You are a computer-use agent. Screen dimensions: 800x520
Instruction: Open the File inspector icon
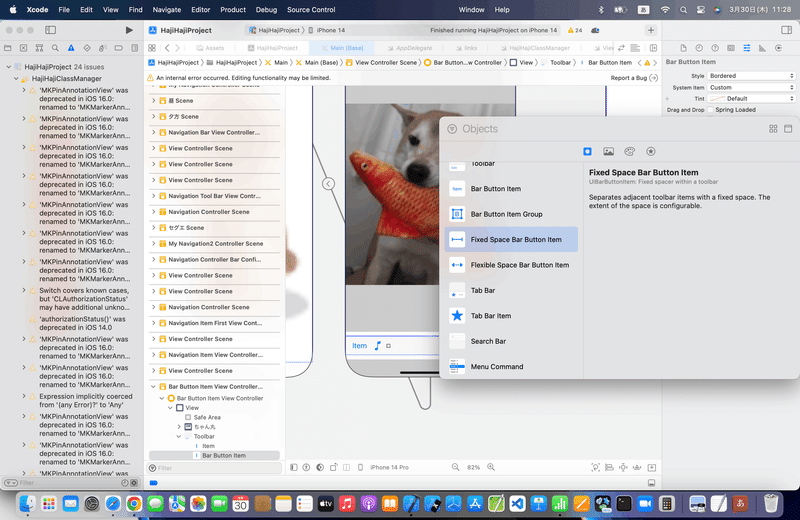click(x=683, y=48)
